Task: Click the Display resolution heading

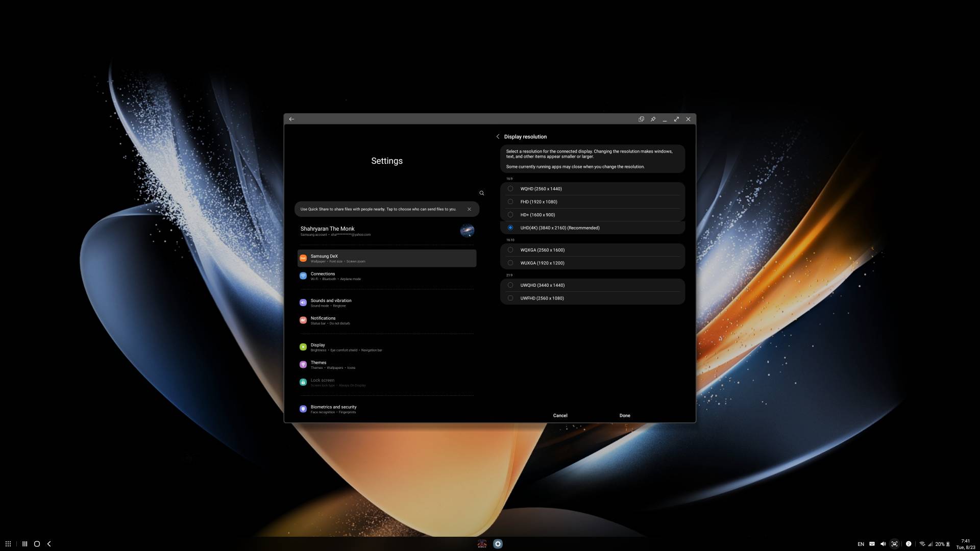Action: point(525,137)
